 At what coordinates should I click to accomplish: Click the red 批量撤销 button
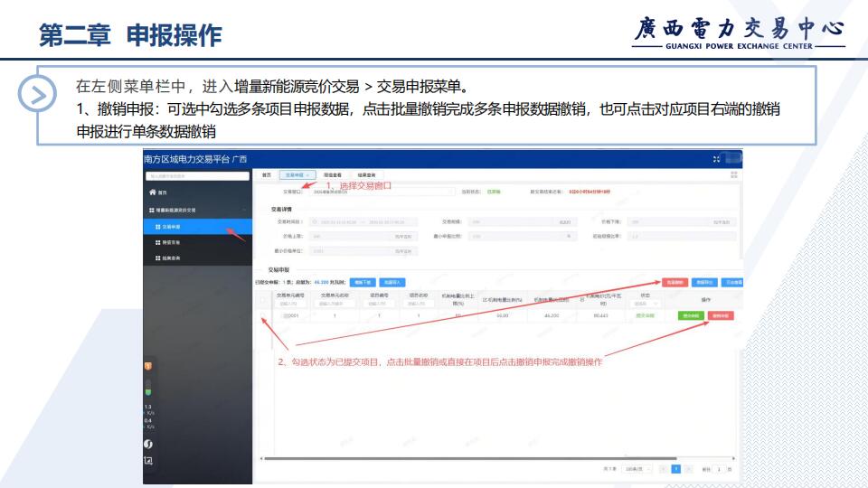pyautogui.click(x=675, y=282)
